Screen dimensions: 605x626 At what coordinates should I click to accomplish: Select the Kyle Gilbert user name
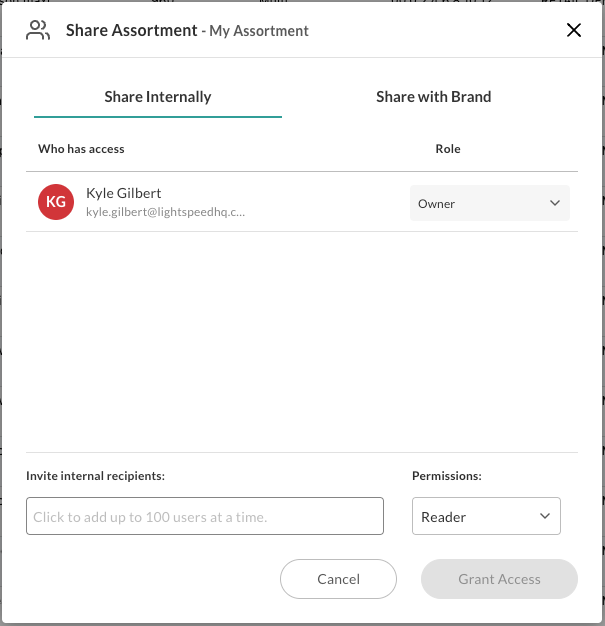tap(123, 193)
